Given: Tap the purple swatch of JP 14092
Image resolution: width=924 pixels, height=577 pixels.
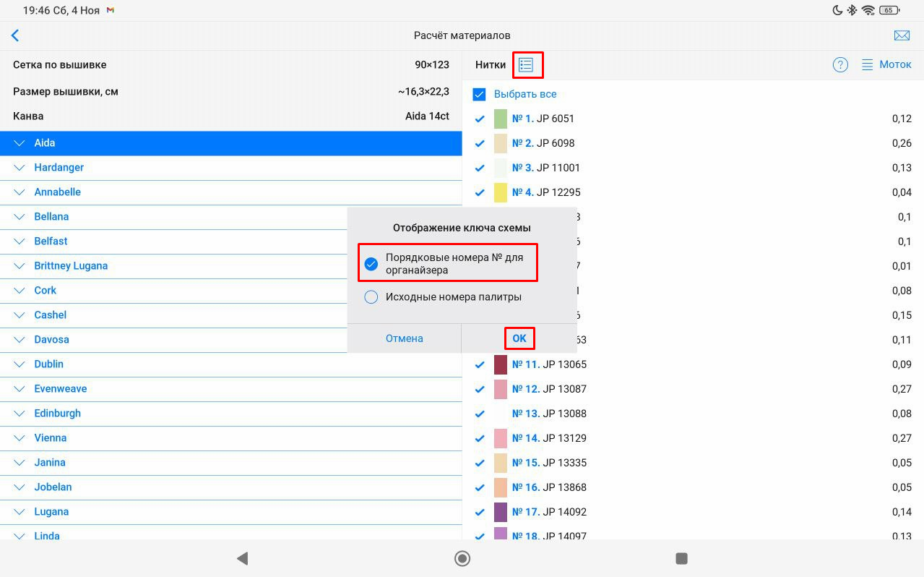Looking at the screenshot, I should [501, 512].
